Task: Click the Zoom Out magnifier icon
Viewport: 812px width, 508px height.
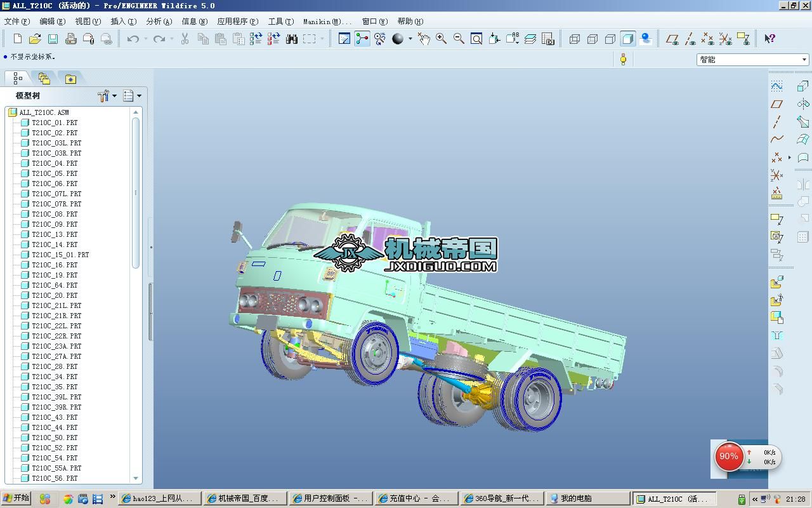Action: 459,39
